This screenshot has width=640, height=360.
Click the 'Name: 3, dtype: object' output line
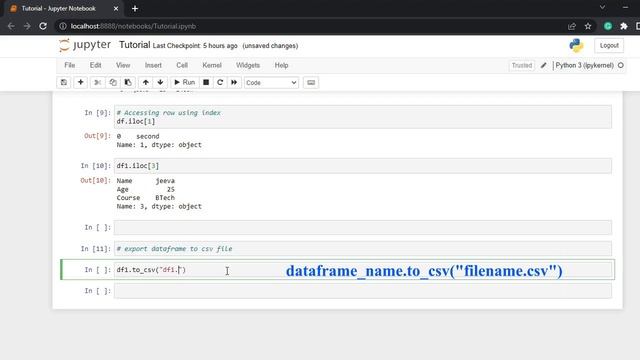click(159, 207)
